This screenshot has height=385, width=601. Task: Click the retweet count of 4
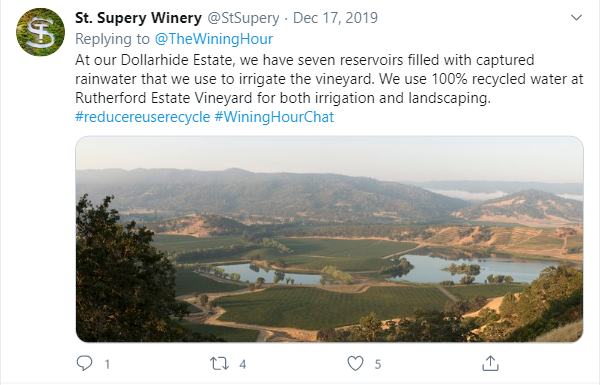coord(242,364)
